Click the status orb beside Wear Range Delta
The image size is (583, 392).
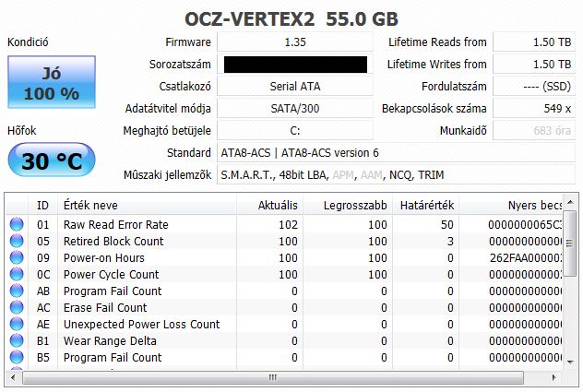pos(16,341)
